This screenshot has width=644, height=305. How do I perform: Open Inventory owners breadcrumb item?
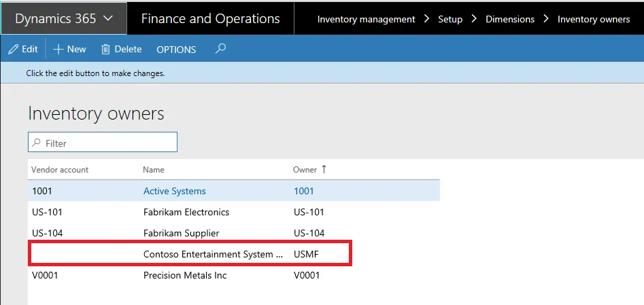click(x=594, y=19)
